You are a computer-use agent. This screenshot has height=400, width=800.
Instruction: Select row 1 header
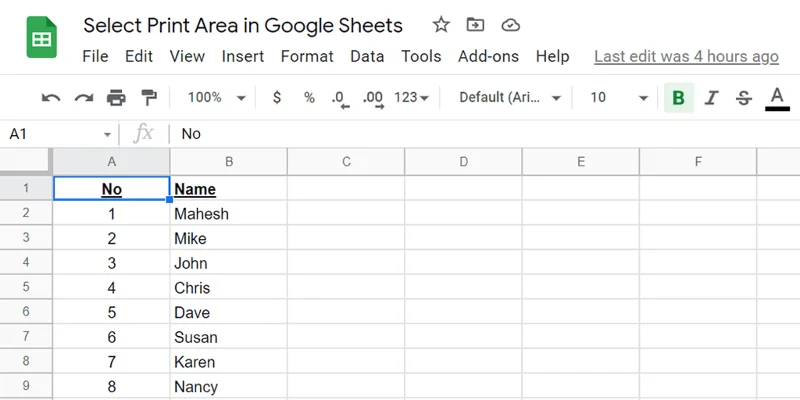click(26, 188)
